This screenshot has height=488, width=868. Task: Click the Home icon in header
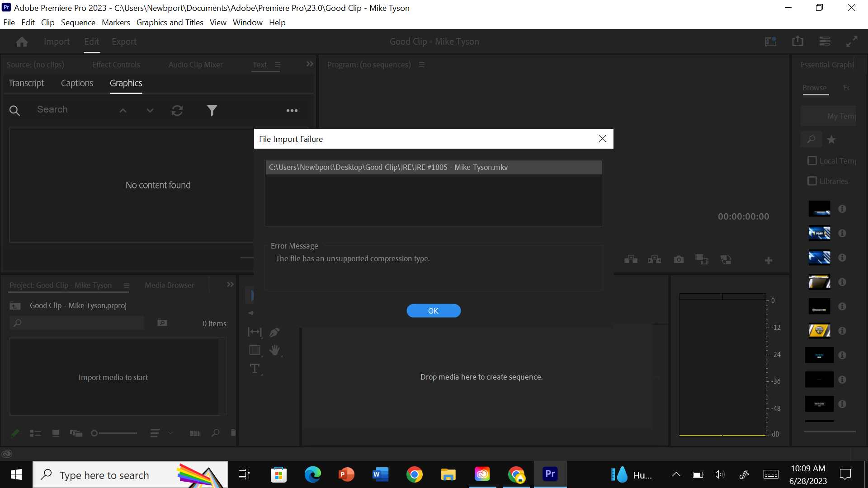[x=22, y=42]
